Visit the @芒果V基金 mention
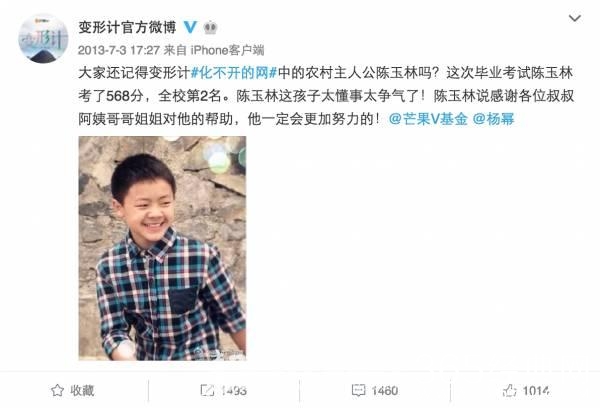Screen dimensions: 600x408 tap(428, 119)
